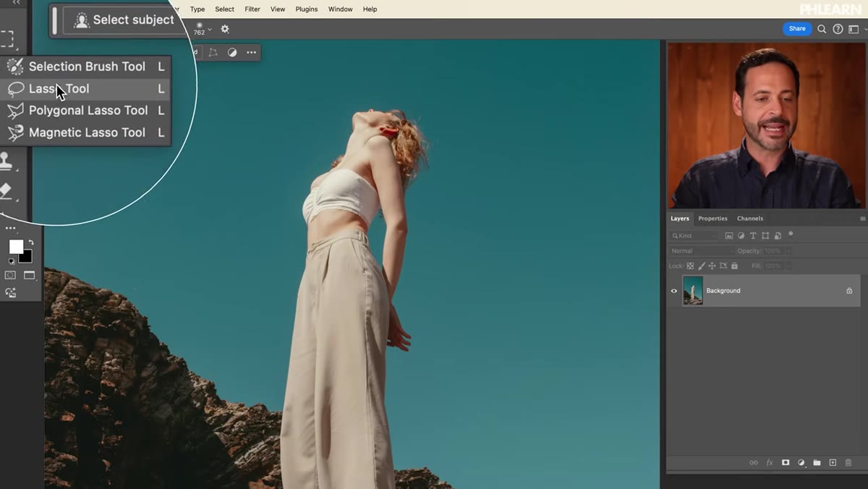Open the Help menu

click(x=370, y=9)
